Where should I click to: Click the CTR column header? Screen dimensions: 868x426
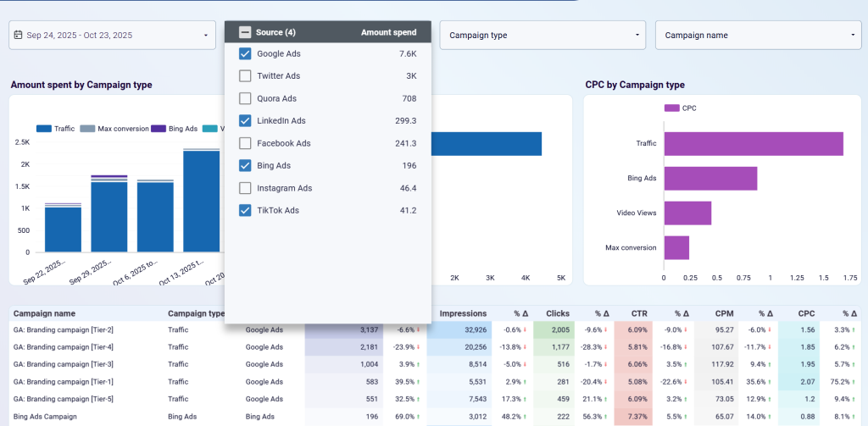(640, 313)
